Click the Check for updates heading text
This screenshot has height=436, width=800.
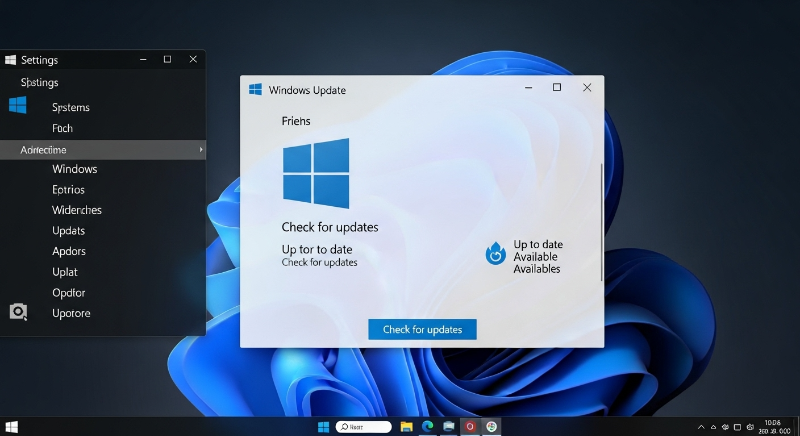[330, 227]
